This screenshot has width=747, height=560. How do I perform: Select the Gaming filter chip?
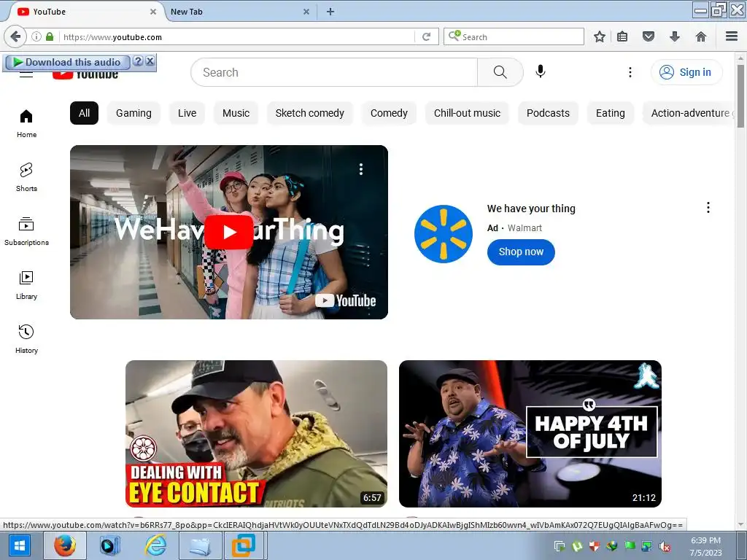134,113
